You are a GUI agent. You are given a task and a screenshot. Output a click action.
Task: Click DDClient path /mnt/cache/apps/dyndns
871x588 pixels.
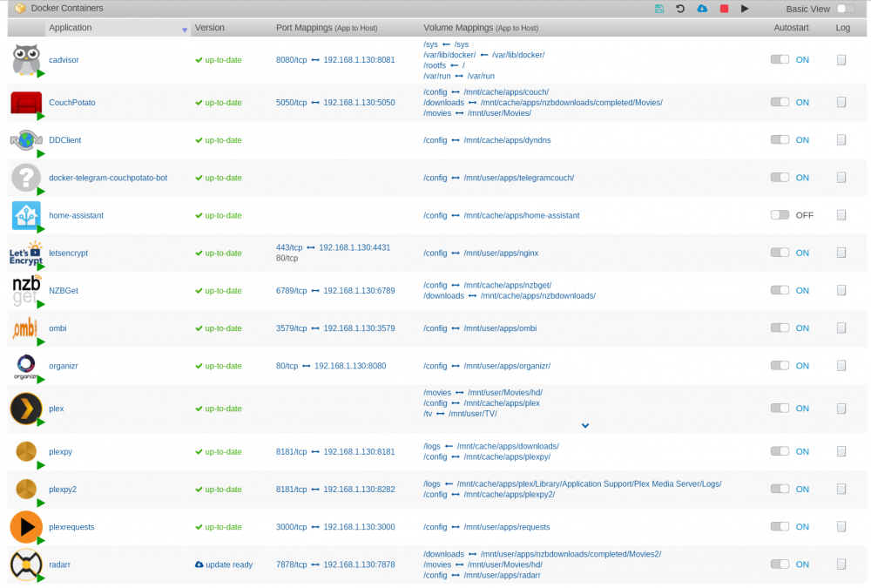coord(507,140)
